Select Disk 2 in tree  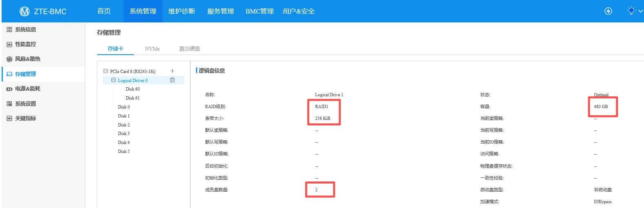[x=124, y=125]
